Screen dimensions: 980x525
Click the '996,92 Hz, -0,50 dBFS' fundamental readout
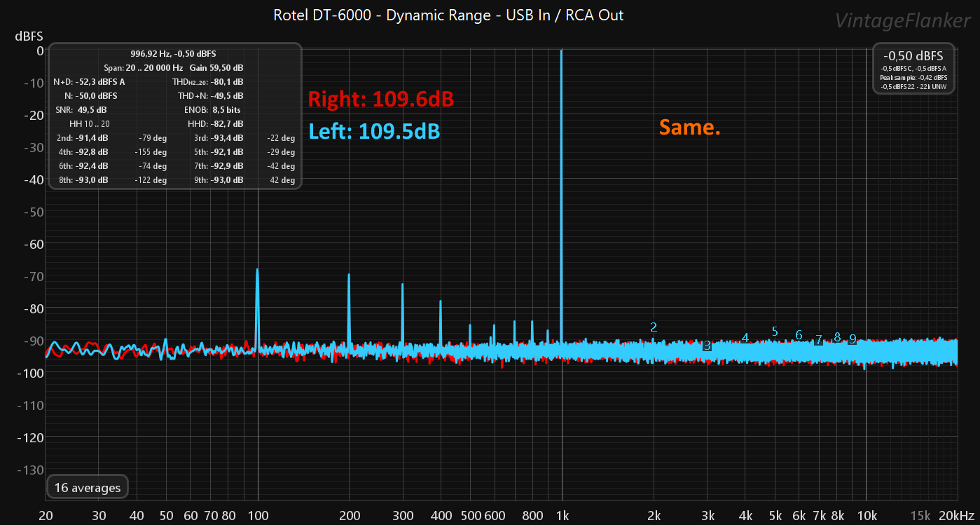tap(173, 54)
